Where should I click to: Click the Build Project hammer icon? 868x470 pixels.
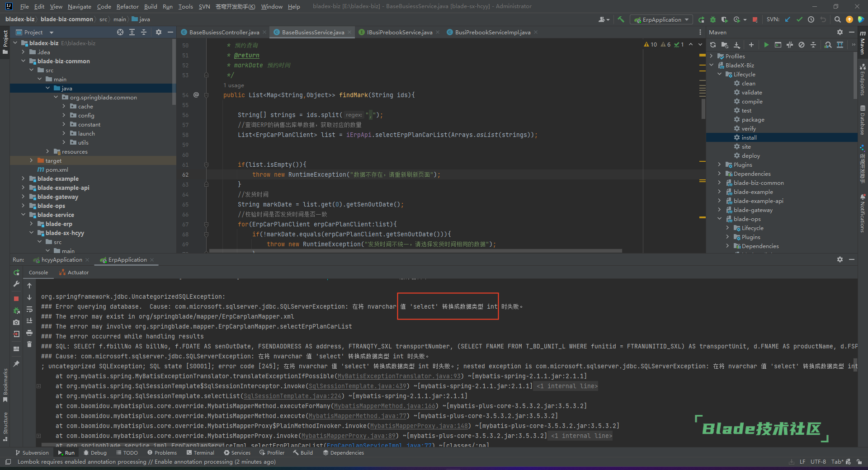click(x=621, y=19)
